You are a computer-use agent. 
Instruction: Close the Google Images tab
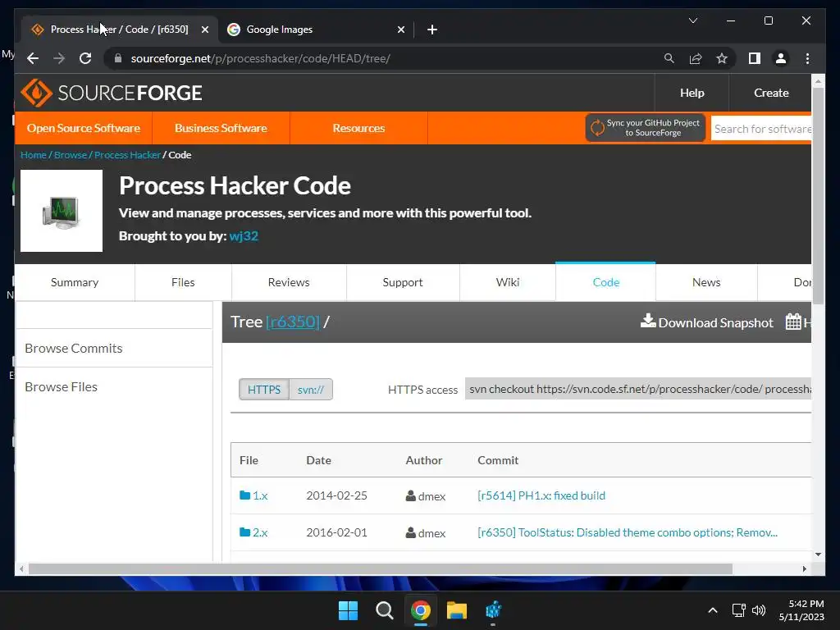[x=400, y=30]
